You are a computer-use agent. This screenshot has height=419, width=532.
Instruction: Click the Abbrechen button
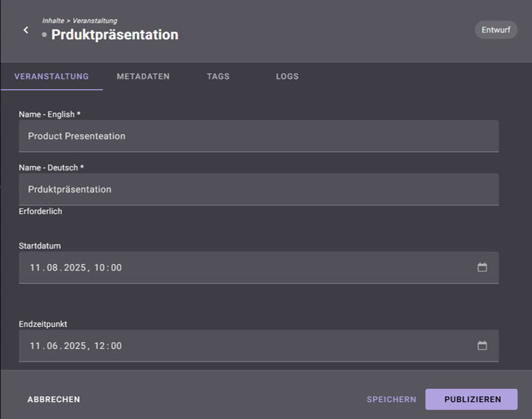click(x=54, y=399)
